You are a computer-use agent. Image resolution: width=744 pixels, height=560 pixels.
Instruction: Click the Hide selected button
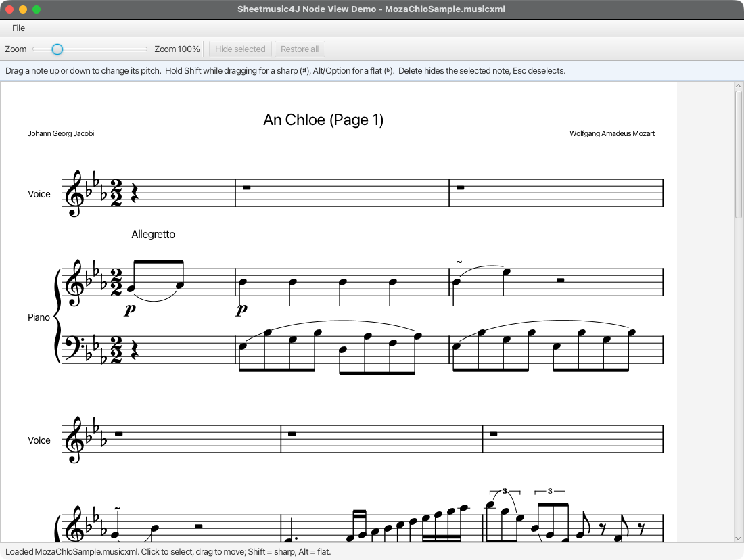(240, 49)
